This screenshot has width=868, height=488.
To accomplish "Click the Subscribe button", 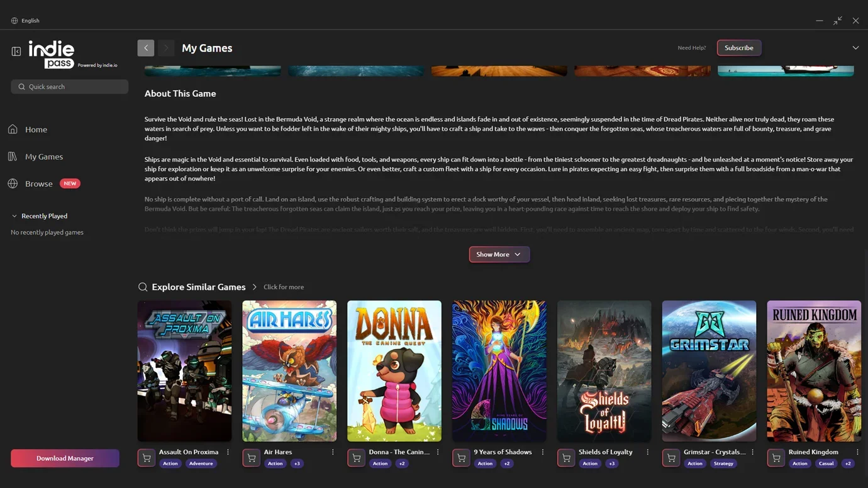I will pyautogui.click(x=738, y=48).
